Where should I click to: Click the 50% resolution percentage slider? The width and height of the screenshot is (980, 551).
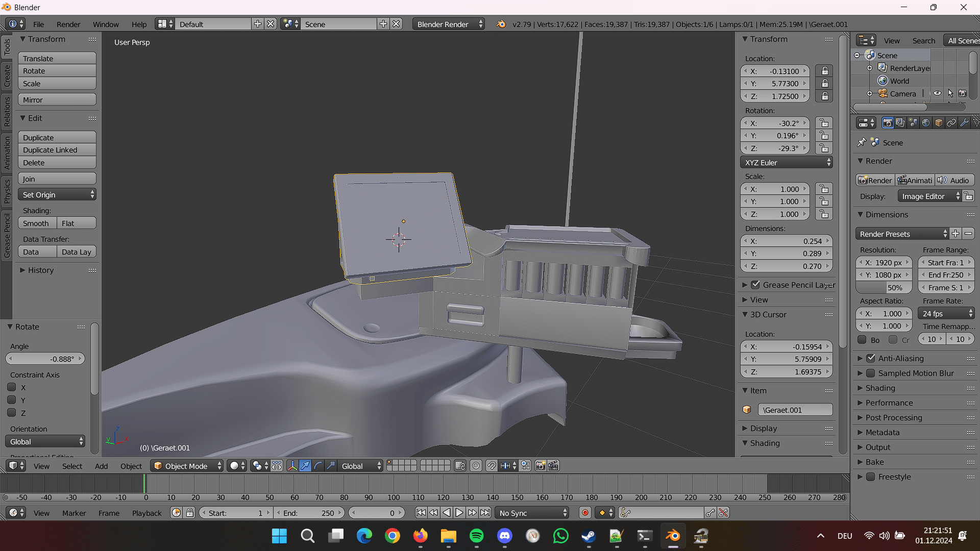tap(884, 288)
